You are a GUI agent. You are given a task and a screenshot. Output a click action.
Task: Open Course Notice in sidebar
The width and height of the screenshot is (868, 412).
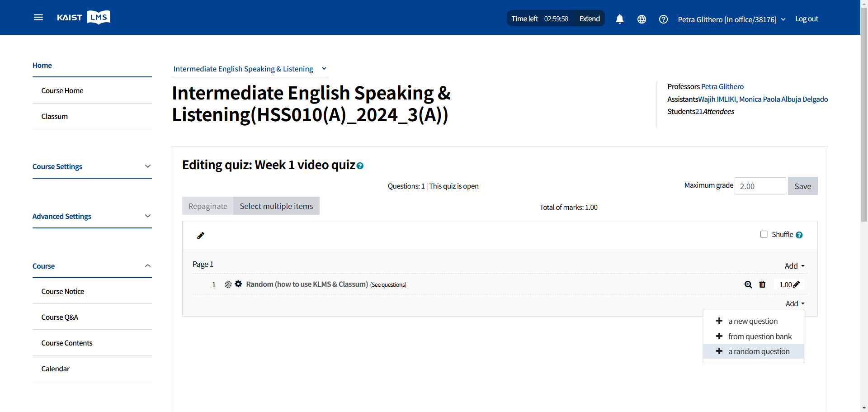tap(63, 291)
